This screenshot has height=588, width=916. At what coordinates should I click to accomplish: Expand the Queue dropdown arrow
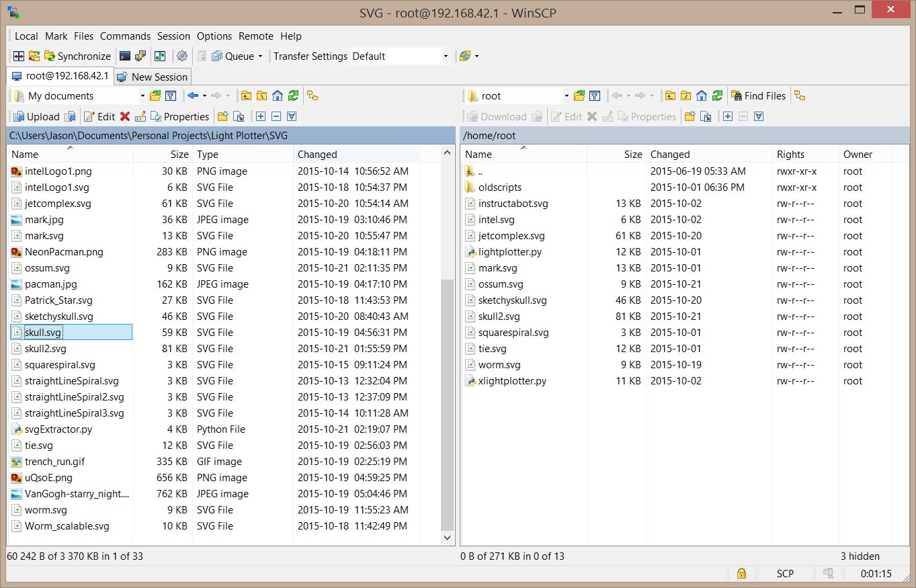click(260, 56)
